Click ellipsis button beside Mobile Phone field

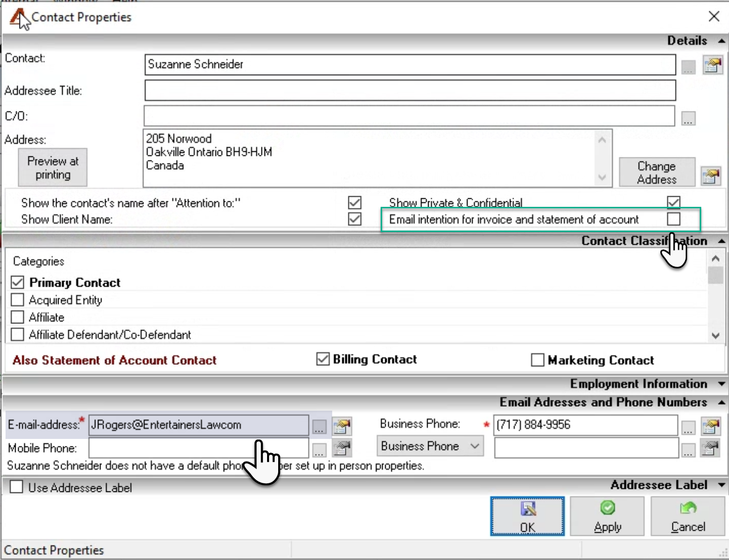(x=319, y=450)
